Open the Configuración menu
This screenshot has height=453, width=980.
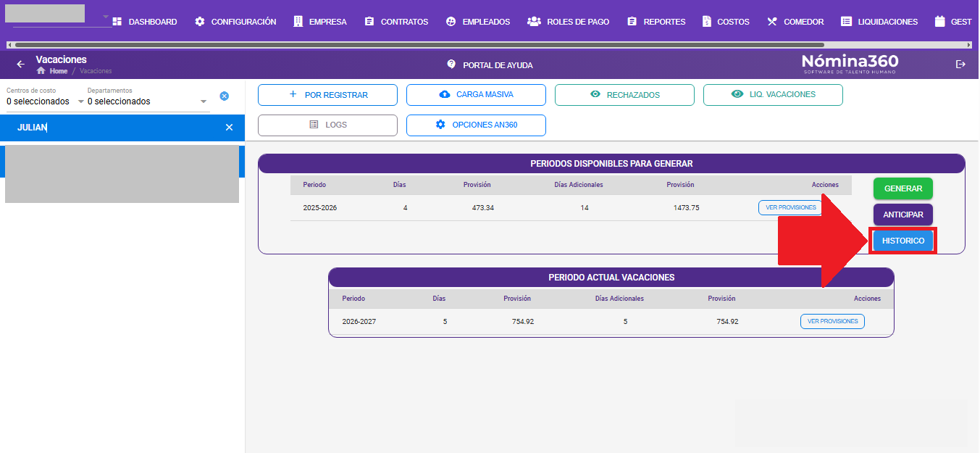click(235, 22)
